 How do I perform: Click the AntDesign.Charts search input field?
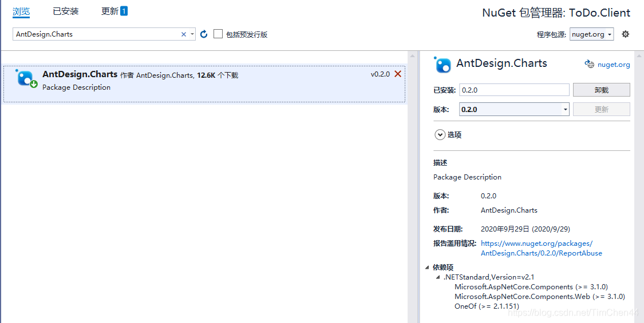(x=97, y=34)
